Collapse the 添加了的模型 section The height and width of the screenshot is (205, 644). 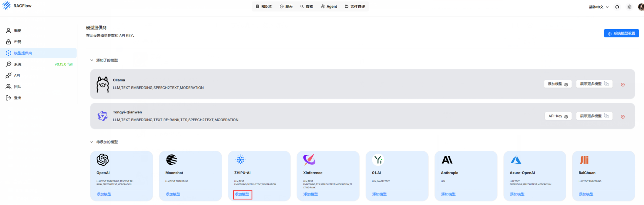point(92,60)
